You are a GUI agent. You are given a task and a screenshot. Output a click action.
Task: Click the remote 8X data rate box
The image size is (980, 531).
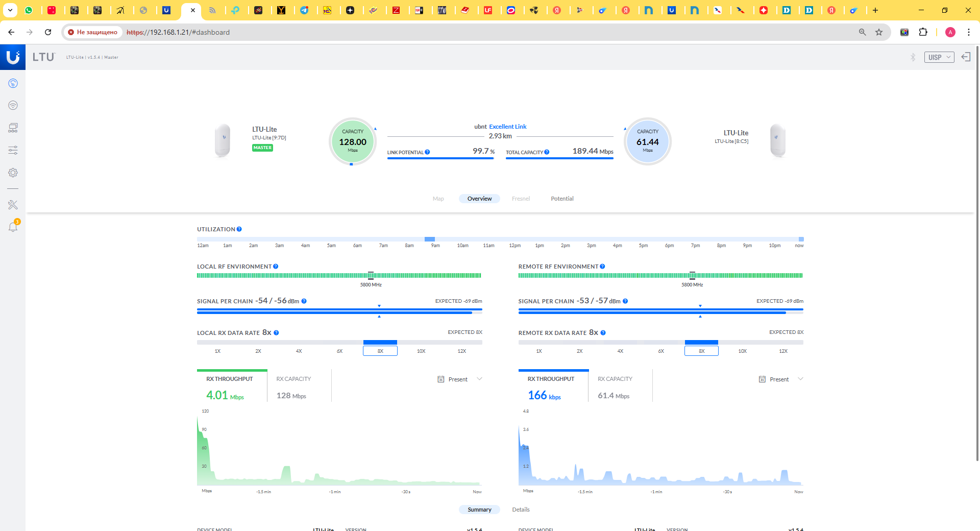click(x=701, y=351)
